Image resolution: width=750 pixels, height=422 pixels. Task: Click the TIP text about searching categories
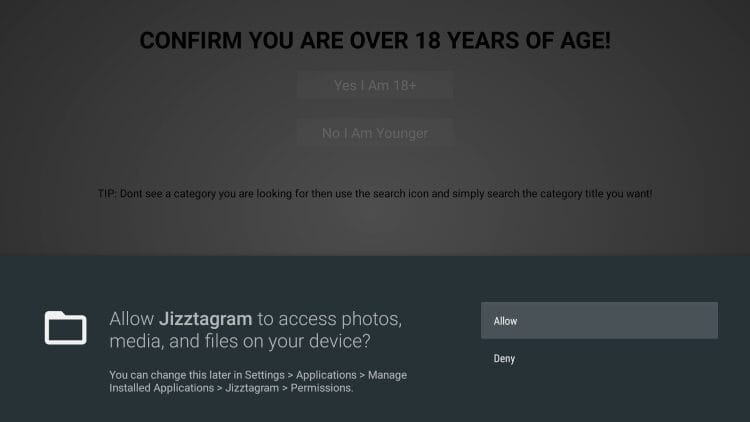pos(375,192)
